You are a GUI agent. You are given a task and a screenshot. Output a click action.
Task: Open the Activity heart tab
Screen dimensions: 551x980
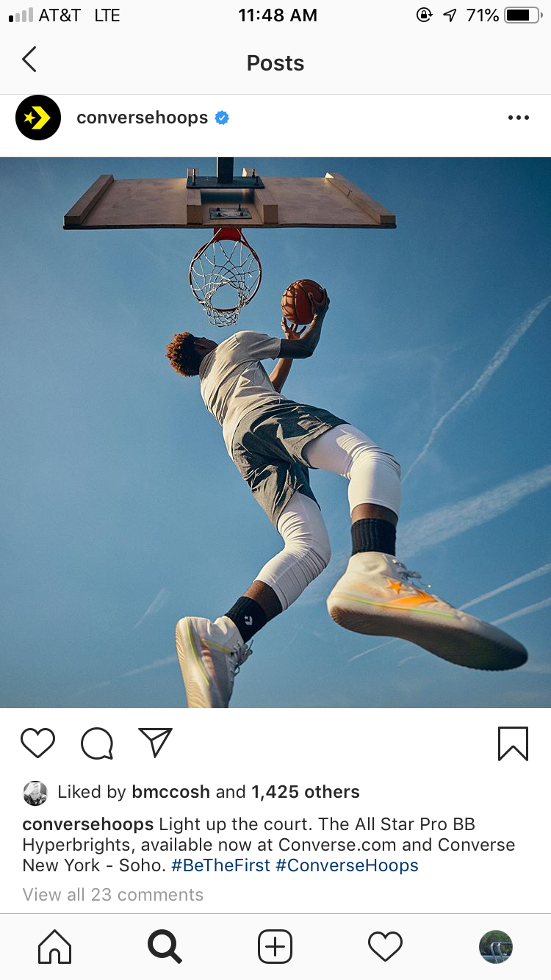385,946
